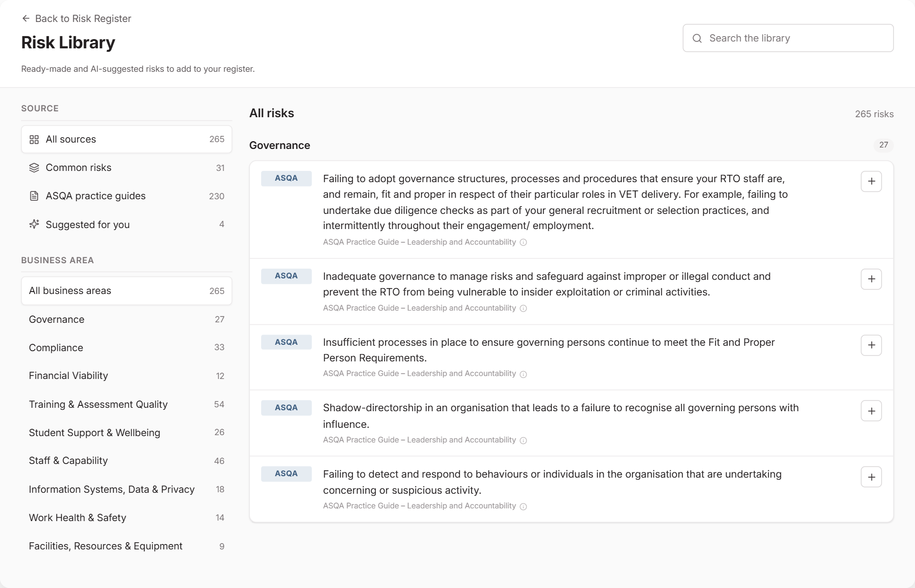The image size is (915, 588).
Task: Open the insufficient processes governing persons risk text
Action: tap(549, 350)
